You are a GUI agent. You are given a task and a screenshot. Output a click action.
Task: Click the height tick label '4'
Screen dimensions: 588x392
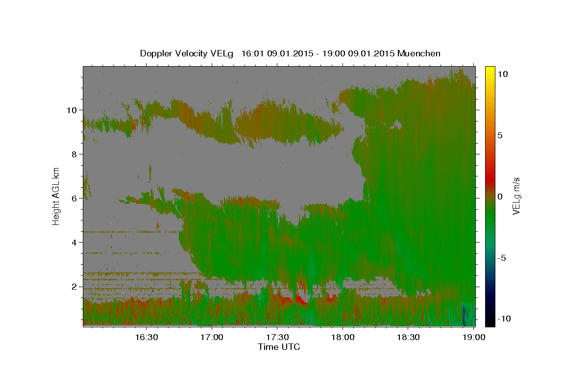74,242
